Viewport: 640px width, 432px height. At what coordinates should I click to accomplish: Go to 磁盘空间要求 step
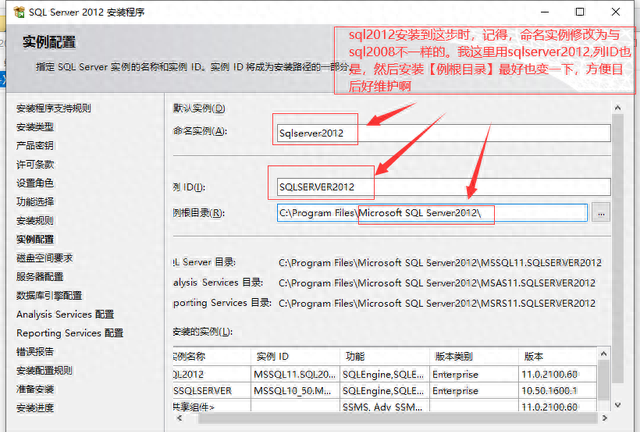[x=44, y=258]
